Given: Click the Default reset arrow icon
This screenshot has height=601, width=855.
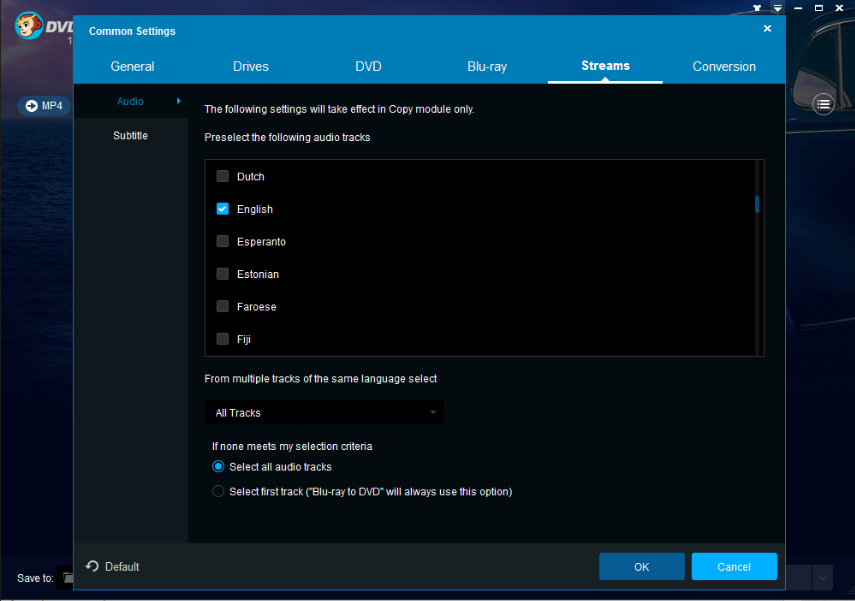Looking at the screenshot, I should (x=92, y=566).
